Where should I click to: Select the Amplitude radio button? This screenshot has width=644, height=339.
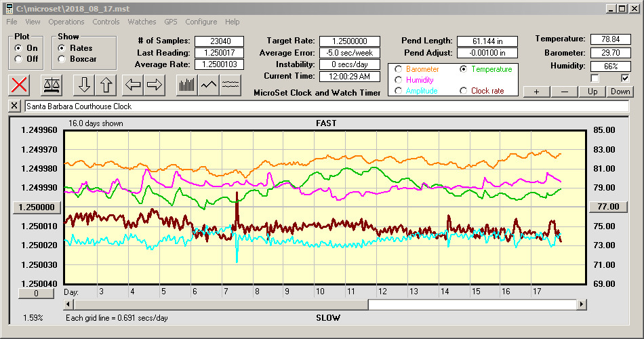click(398, 91)
